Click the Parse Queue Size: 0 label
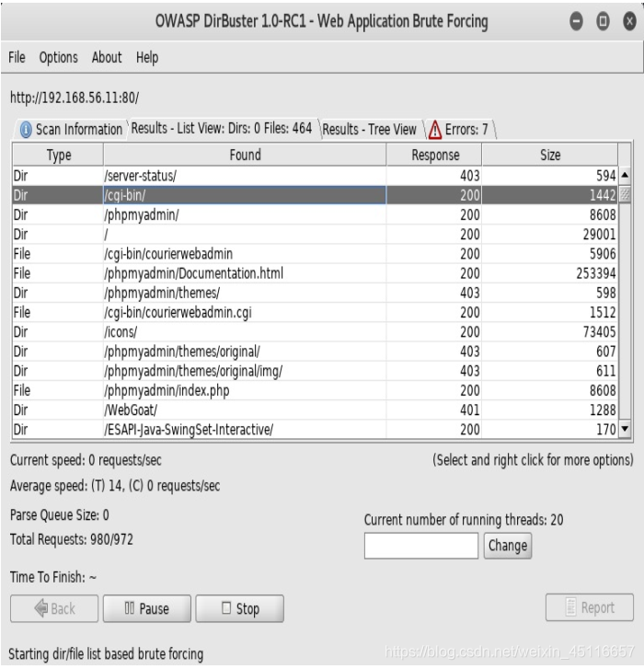 pyautogui.click(x=59, y=516)
